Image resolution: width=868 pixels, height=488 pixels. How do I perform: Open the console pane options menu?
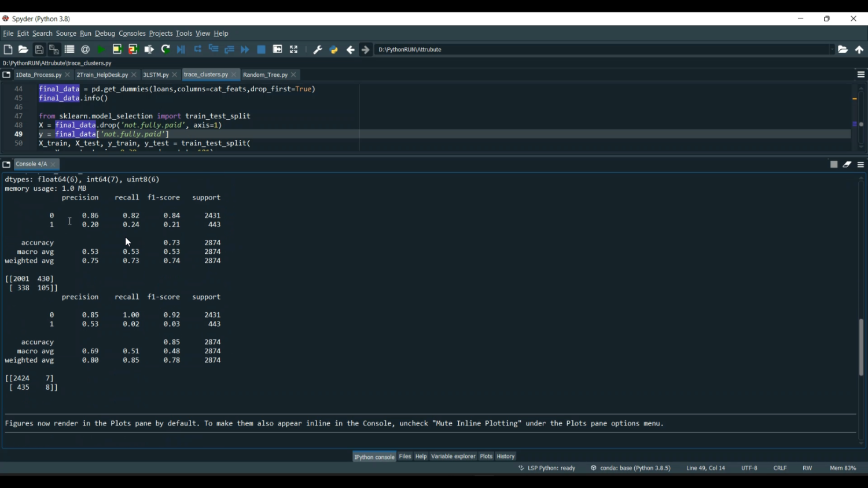861,165
